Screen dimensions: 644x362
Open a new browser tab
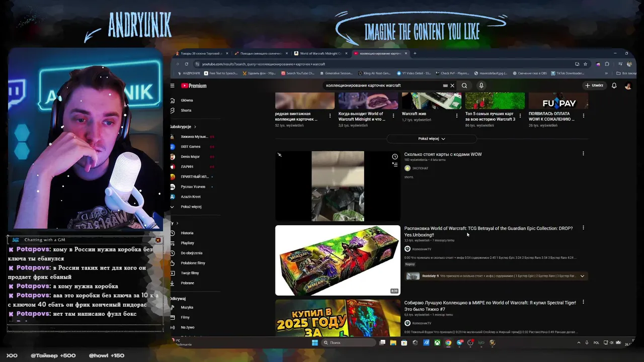point(415,53)
